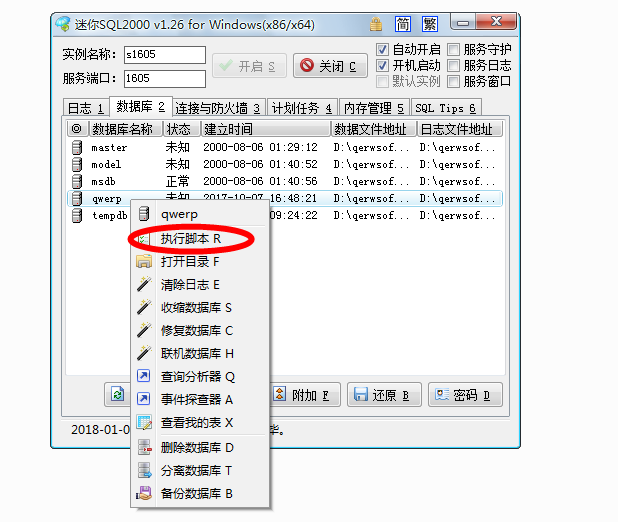Click the lock icon in title bar
The width and height of the screenshot is (618, 522).
click(x=376, y=24)
